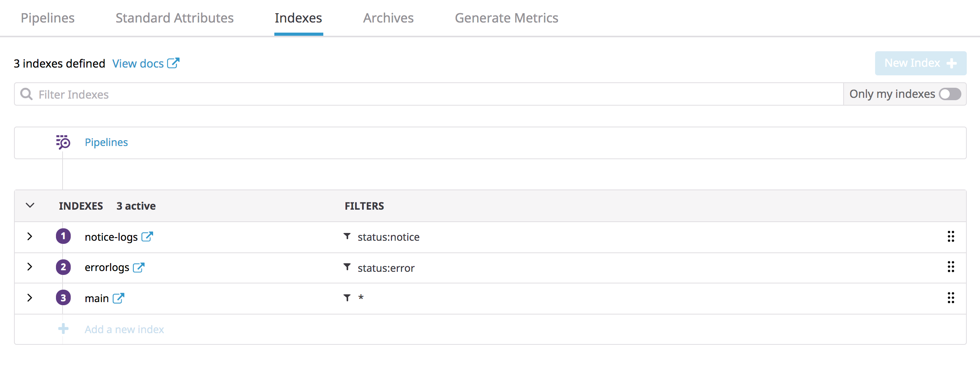Toggle the Only my indexes switch

point(950,94)
